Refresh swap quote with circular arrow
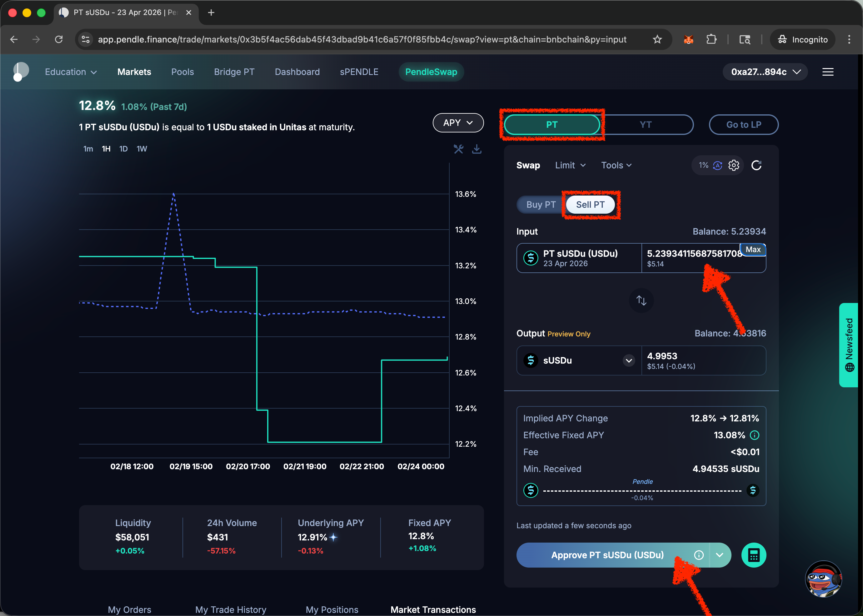Image resolution: width=863 pixels, height=616 pixels. (x=756, y=165)
